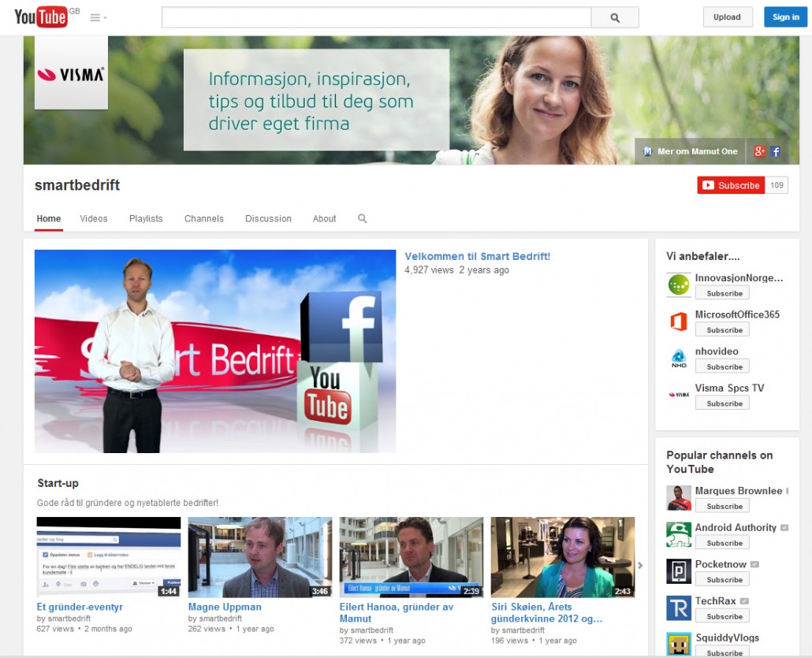Screen dimensions: 812x658
Task: Click the Sign in button
Action: point(785,17)
